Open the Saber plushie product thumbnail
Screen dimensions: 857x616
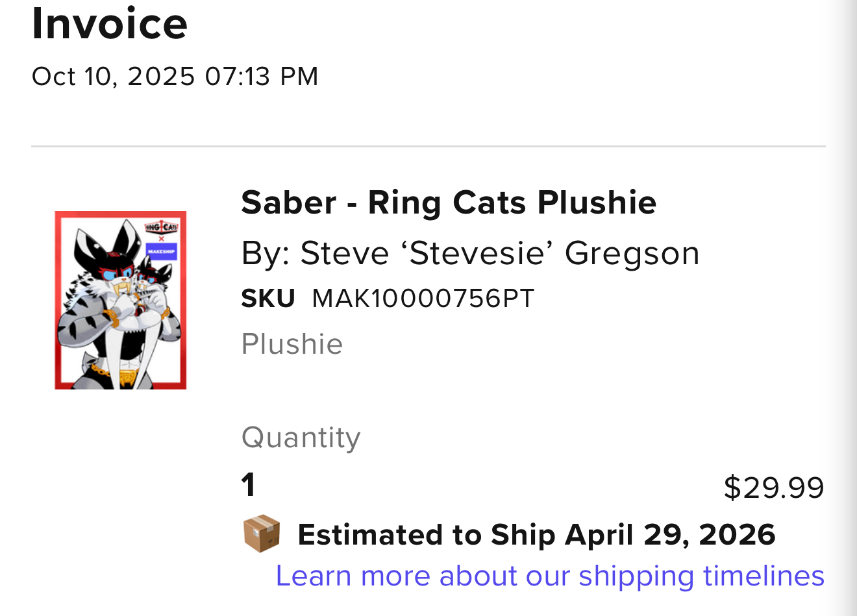121,300
